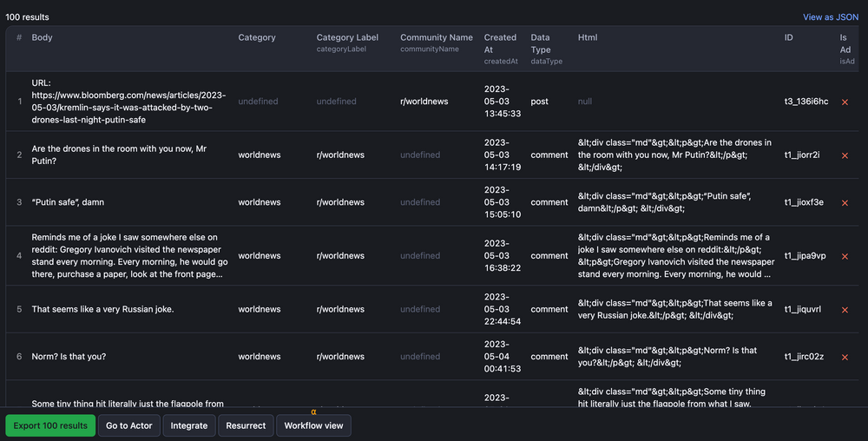The height and width of the screenshot is (441, 868).
Task: Click the r/worldnews community cell in row 1
Action: point(424,102)
